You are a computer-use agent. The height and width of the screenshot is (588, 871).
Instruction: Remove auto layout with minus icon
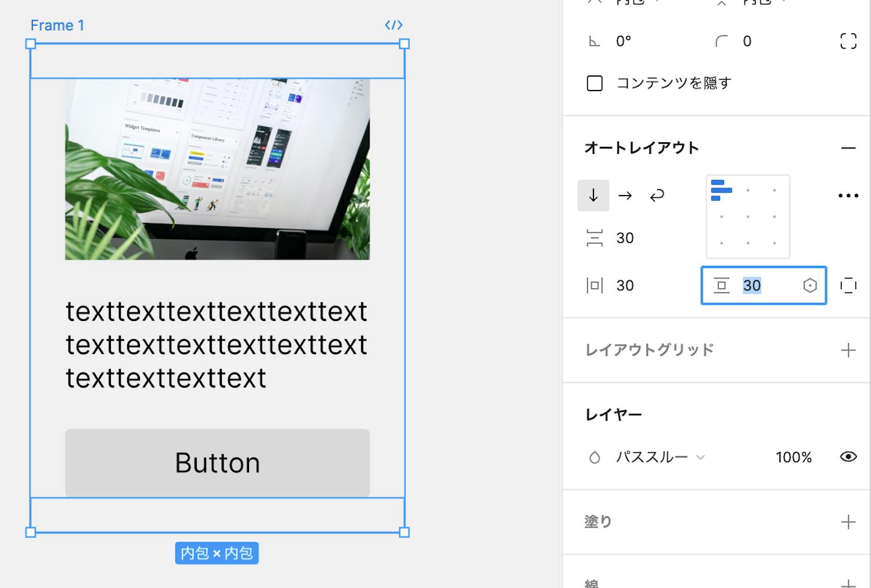[848, 148]
